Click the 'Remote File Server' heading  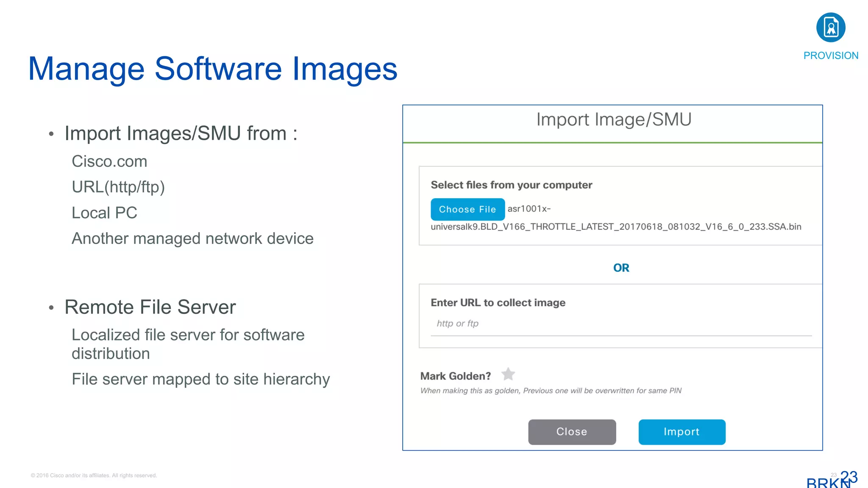pyautogui.click(x=150, y=307)
